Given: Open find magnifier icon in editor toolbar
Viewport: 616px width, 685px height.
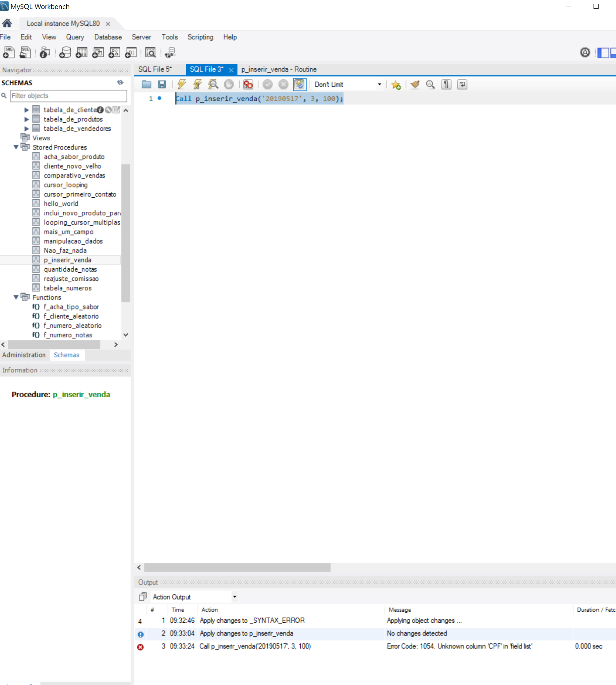Looking at the screenshot, I should [430, 84].
